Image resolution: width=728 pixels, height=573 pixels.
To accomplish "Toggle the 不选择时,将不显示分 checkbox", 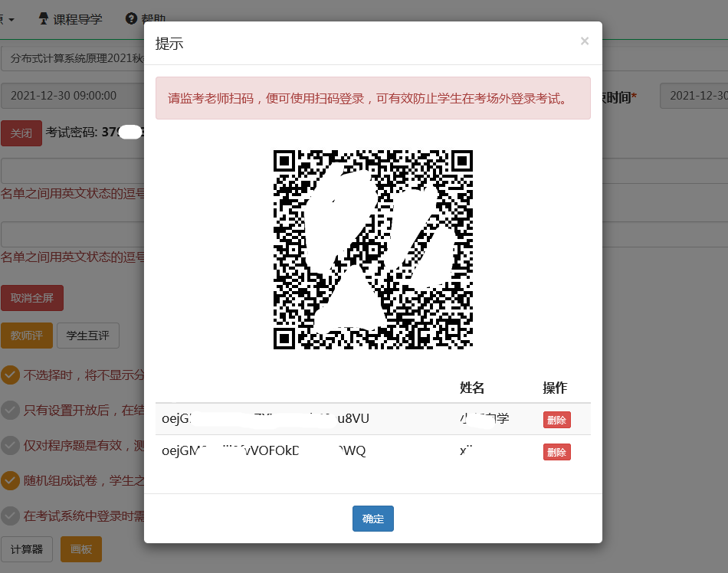I will click(x=10, y=375).
